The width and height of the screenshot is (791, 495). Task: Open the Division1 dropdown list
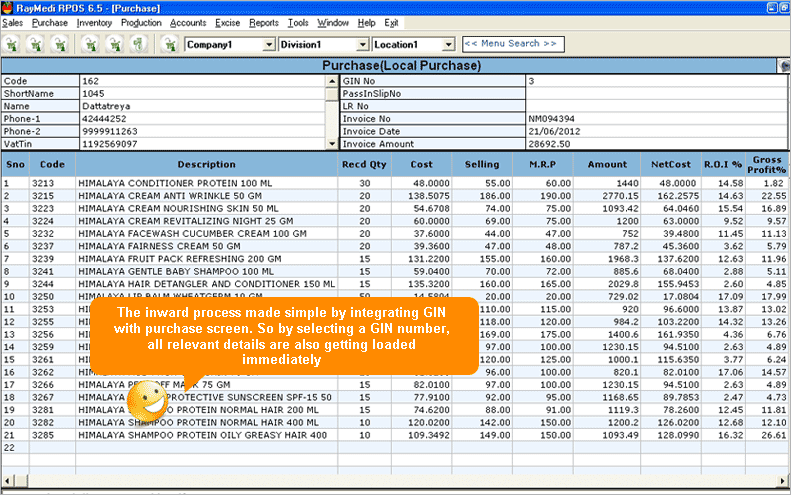tap(362, 45)
